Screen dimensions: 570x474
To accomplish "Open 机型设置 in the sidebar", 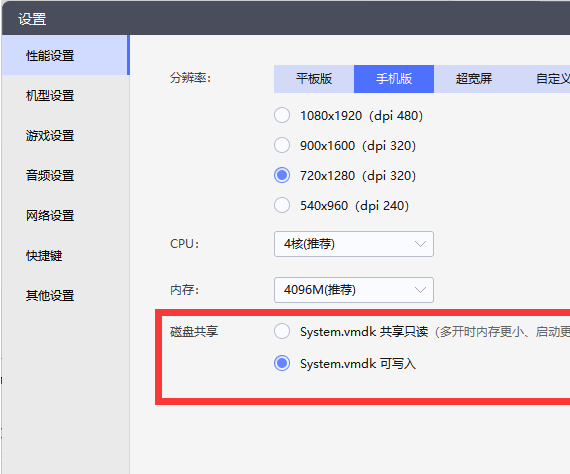I will 65,96.
